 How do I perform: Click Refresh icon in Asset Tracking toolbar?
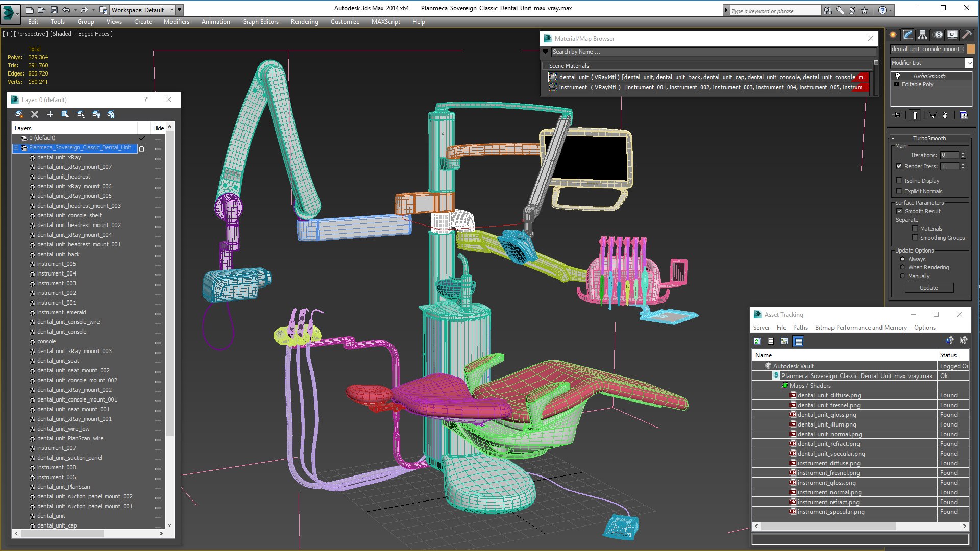pos(757,341)
